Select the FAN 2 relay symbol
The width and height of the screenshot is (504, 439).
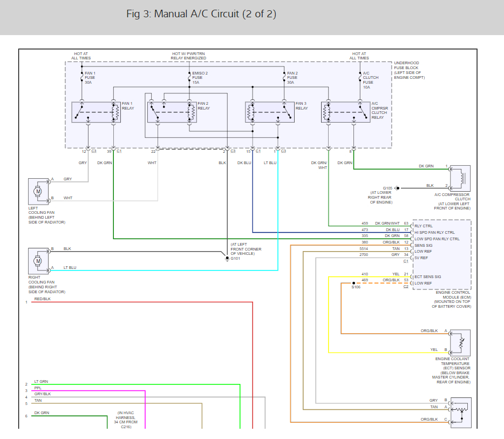[172, 112]
